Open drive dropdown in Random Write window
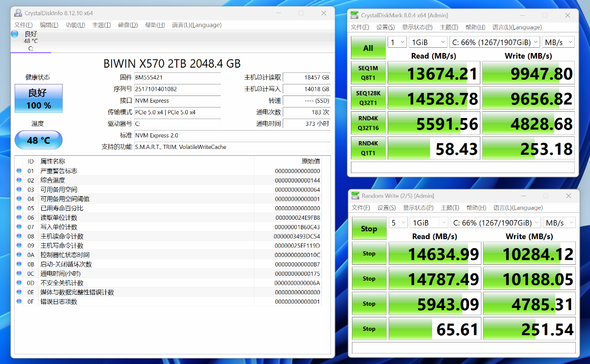The height and width of the screenshot is (364, 590). coord(496,223)
